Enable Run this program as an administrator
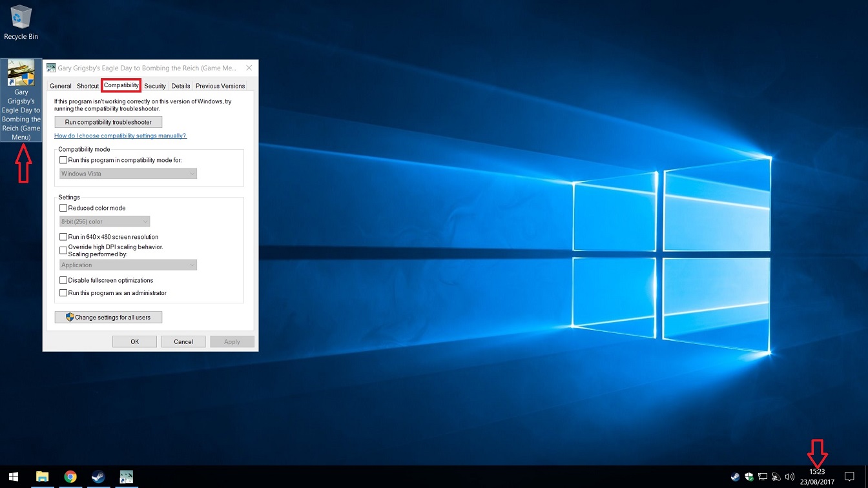Image resolution: width=868 pixels, height=488 pixels. pos(63,293)
